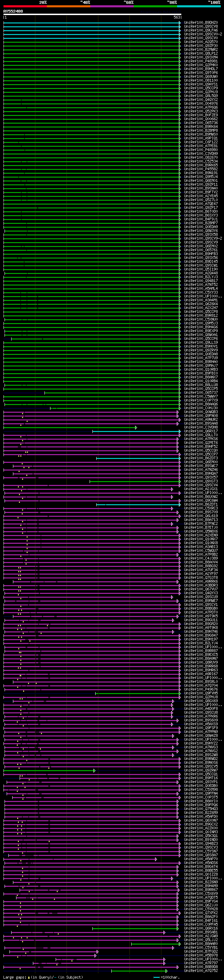The image size is (224, 980).
Task: Select label UniRef100_C6F122
Action: click(201, 142)
